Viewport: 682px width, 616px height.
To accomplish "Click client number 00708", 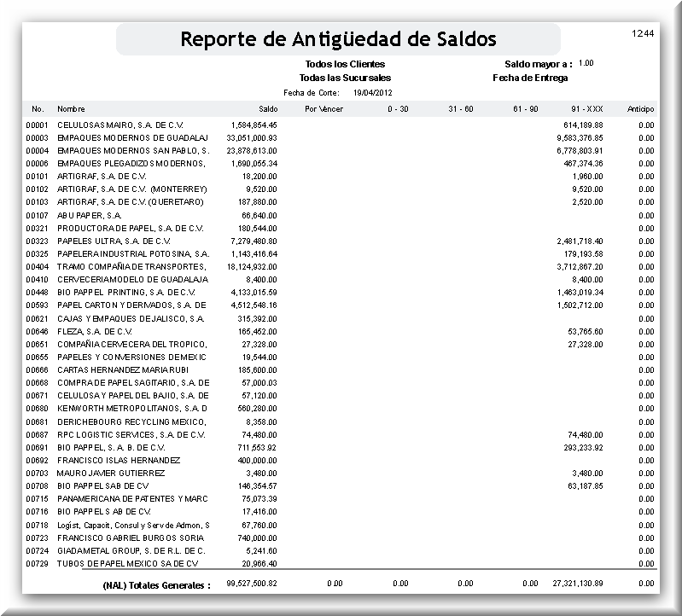I will point(37,486).
